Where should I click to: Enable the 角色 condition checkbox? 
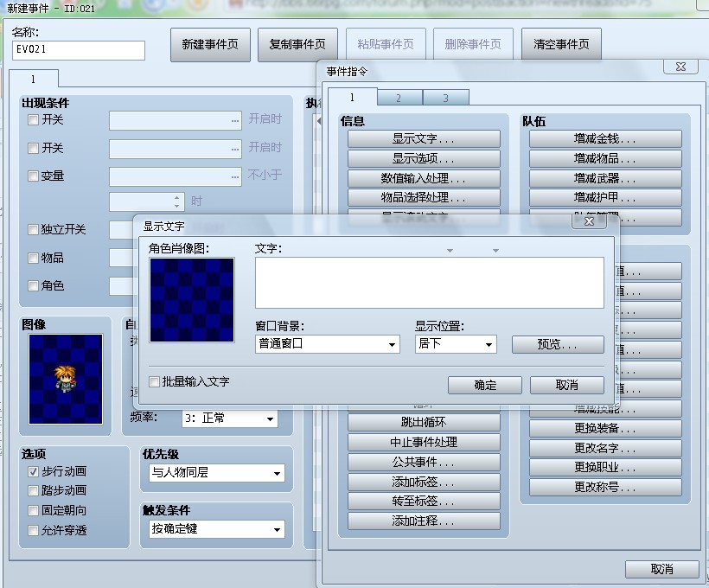[x=33, y=286]
